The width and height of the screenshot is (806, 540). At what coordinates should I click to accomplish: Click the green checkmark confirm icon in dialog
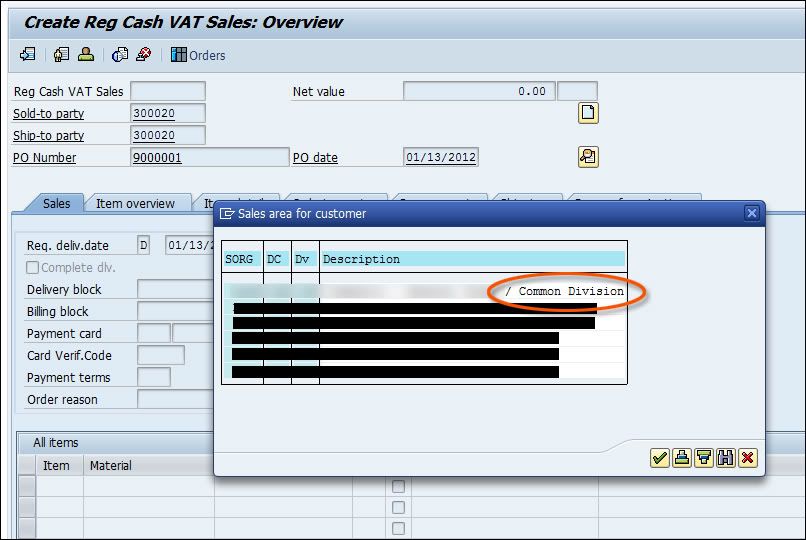coord(659,458)
